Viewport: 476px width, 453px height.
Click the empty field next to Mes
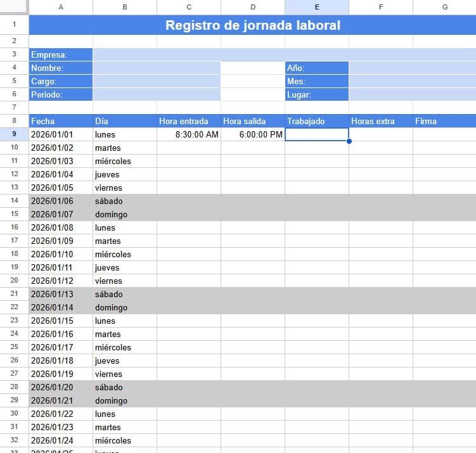pos(413,81)
